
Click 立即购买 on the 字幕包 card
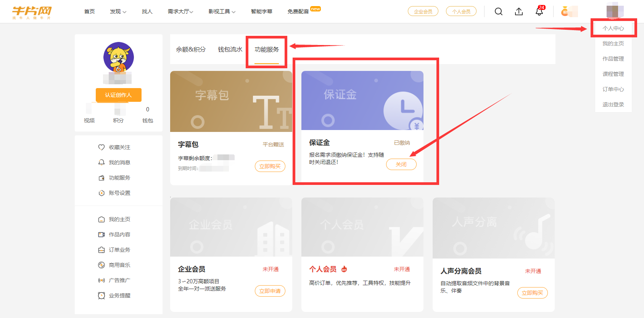click(270, 166)
